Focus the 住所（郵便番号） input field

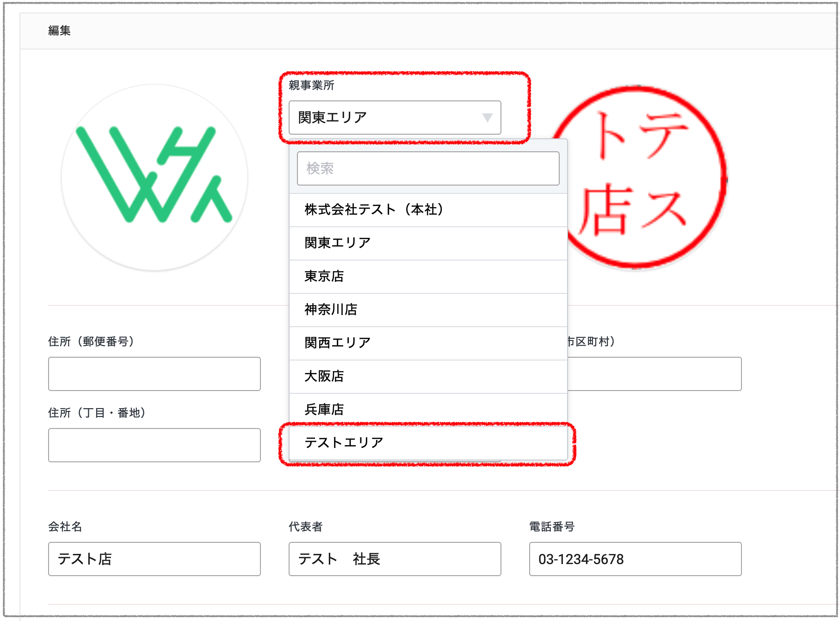pyautogui.click(x=154, y=374)
